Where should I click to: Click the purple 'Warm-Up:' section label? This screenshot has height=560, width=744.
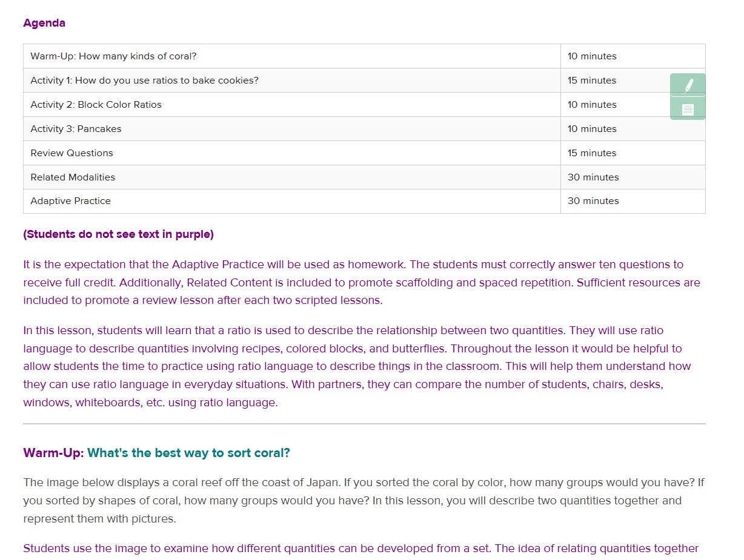[53, 453]
